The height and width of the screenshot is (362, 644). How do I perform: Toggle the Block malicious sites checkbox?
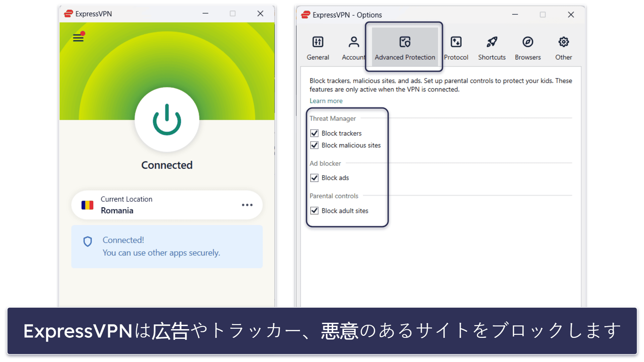coord(314,145)
